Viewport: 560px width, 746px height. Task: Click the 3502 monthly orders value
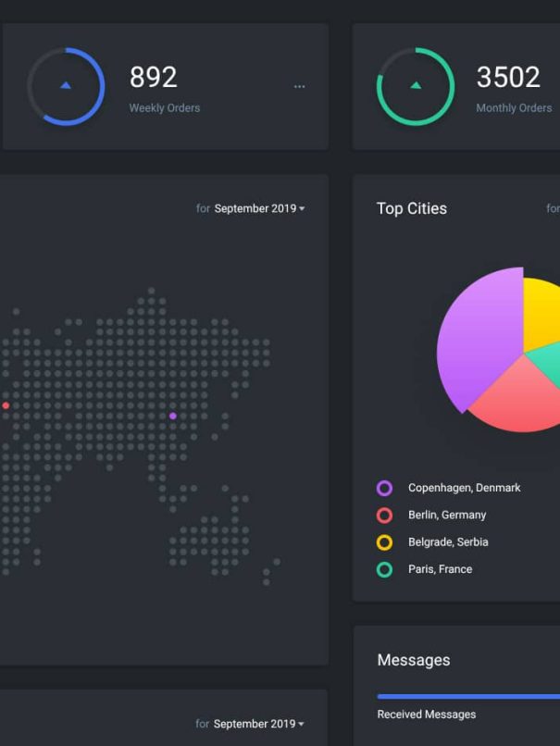pyautogui.click(x=508, y=77)
